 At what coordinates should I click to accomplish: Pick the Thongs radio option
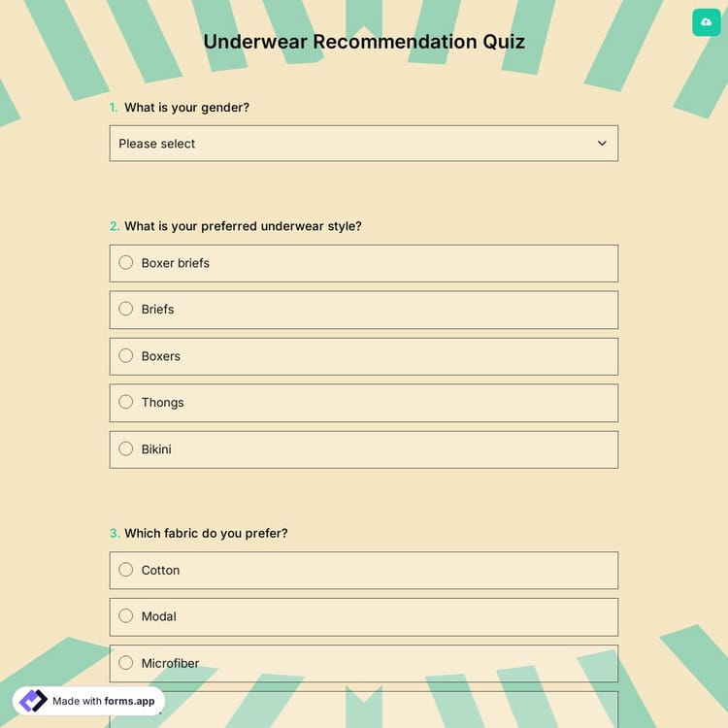coord(126,402)
